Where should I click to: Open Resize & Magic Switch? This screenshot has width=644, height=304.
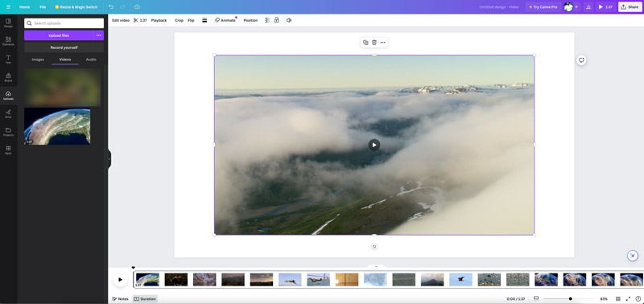(x=76, y=7)
